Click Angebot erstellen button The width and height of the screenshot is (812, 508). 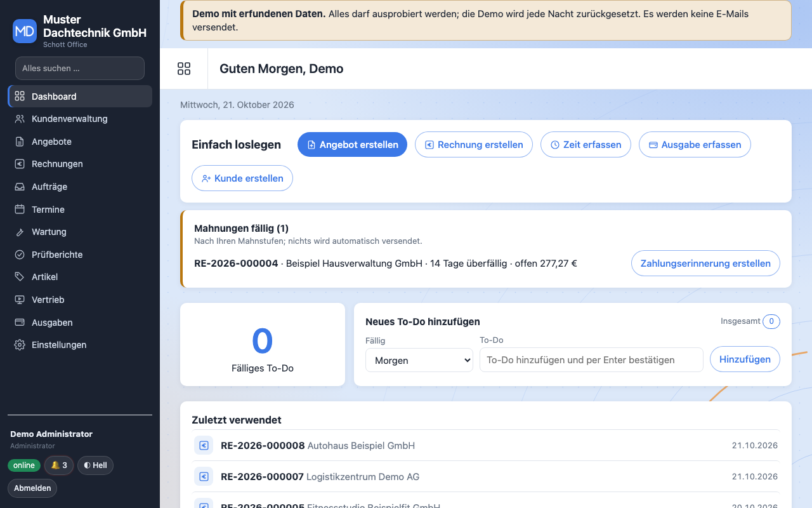(352, 145)
